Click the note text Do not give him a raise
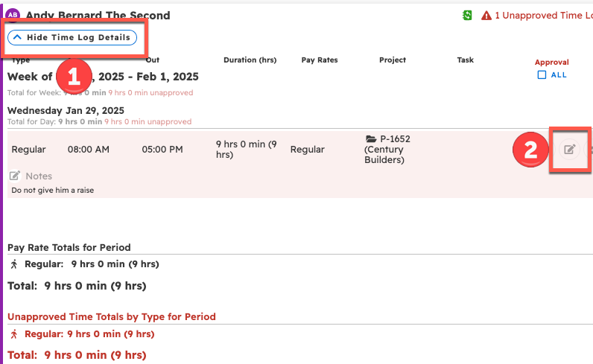The height and width of the screenshot is (364, 593). tap(52, 191)
